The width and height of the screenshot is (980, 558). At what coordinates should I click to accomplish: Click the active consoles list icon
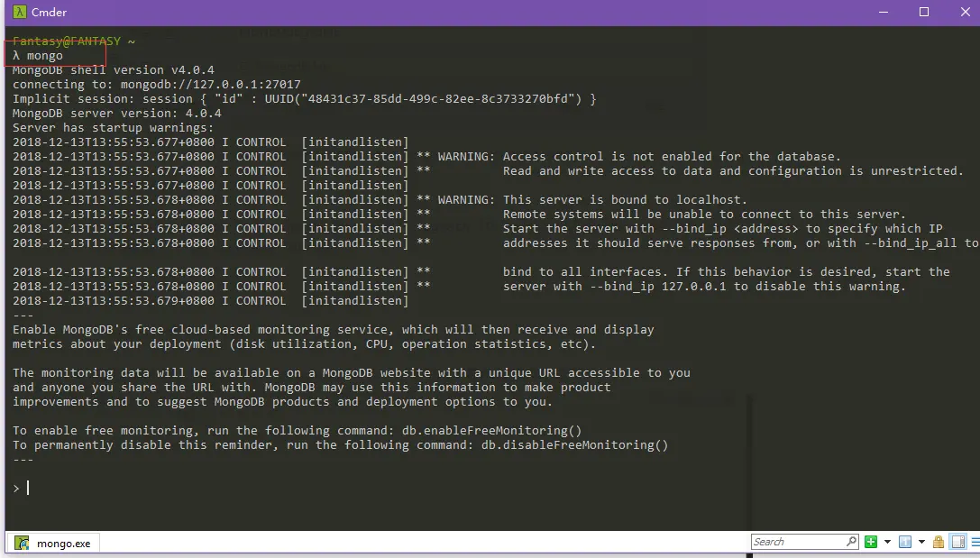(904, 542)
